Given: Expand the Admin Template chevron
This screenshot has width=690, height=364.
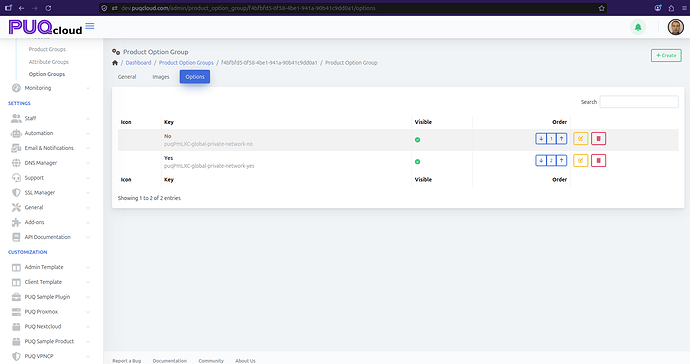Looking at the screenshot, I should point(88,267).
